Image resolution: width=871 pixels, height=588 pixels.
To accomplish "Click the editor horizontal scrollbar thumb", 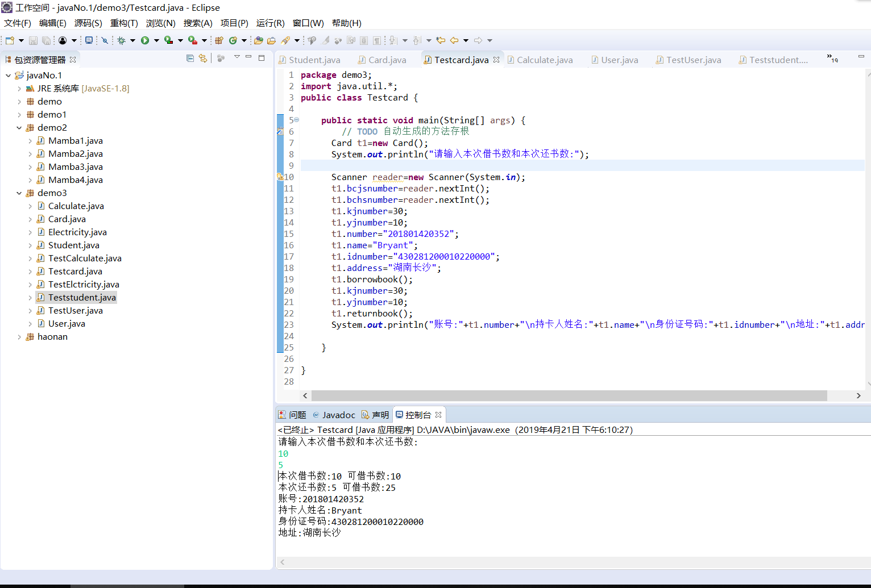I will pyautogui.click(x=569, y=395).
